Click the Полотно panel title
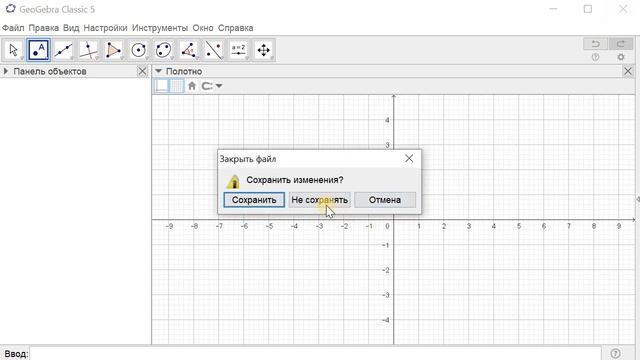The width and height of the screenshot is (640, 360). pyautogui.click(x=184, y=71)
